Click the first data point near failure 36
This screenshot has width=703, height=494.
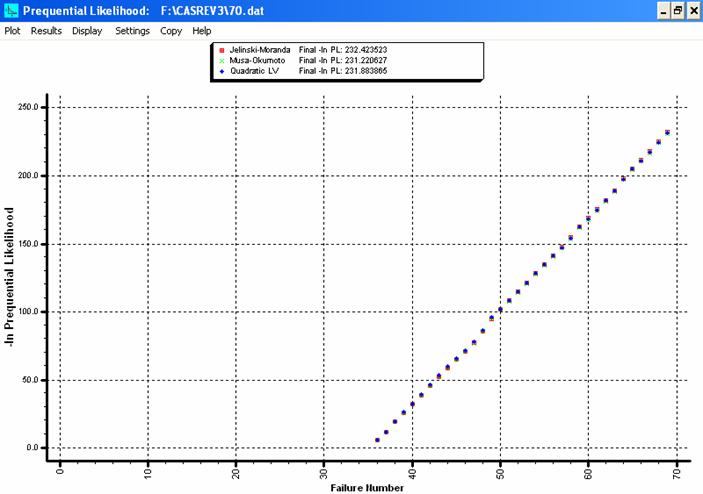(377, 440)
